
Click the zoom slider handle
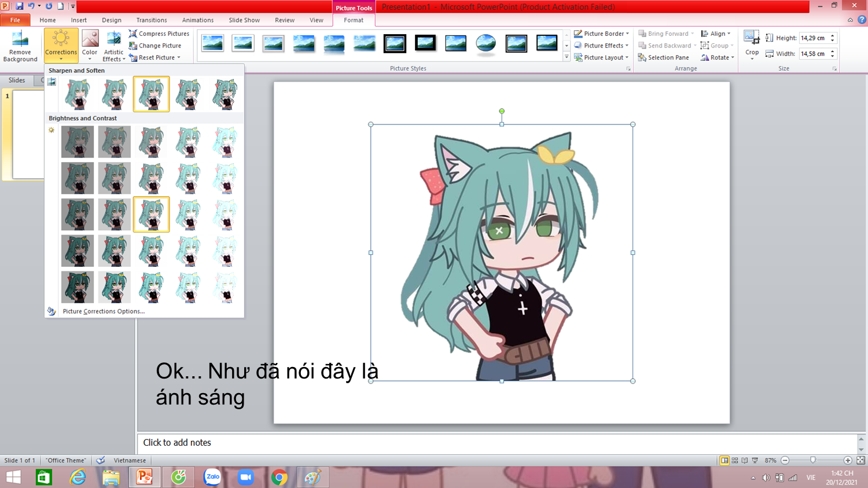tap(813, 460)
